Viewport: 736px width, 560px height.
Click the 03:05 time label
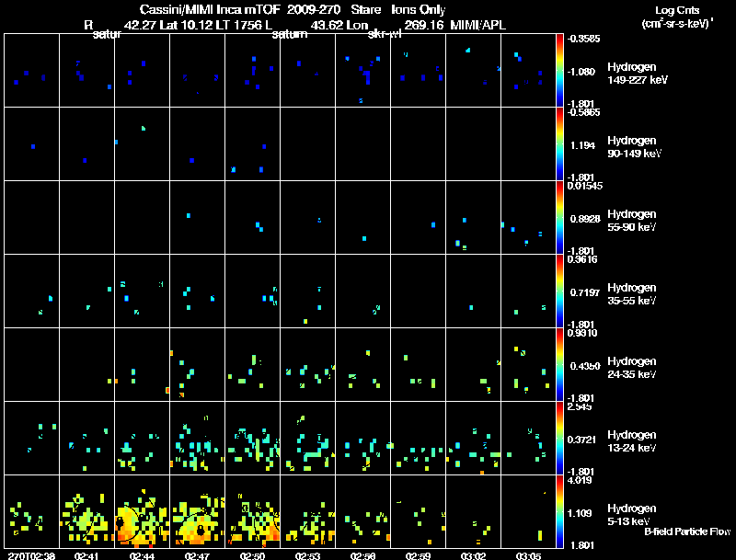528,555
